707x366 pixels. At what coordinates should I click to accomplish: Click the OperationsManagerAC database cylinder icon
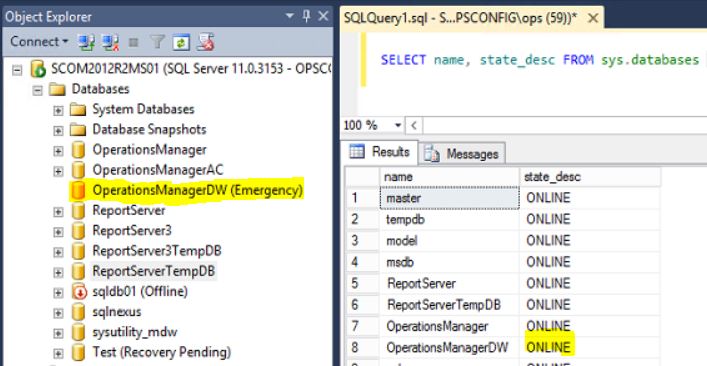[78, 170]
